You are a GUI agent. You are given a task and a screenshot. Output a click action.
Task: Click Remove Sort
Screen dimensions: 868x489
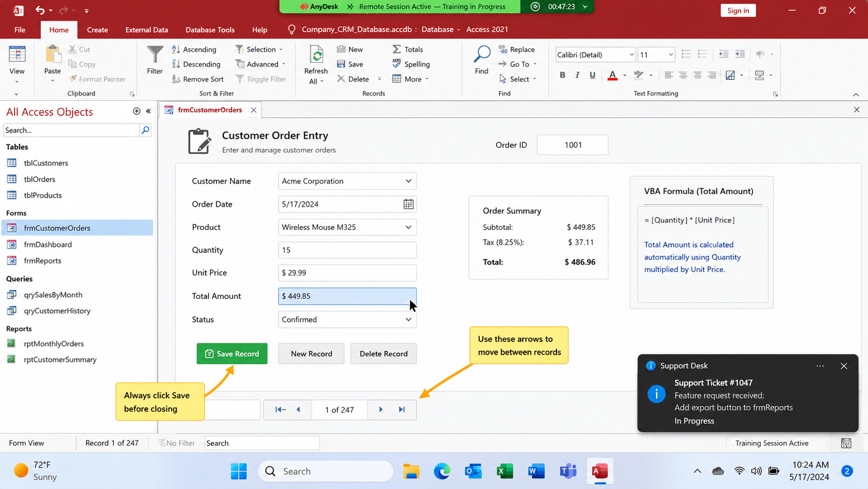[x=198, y=79]
